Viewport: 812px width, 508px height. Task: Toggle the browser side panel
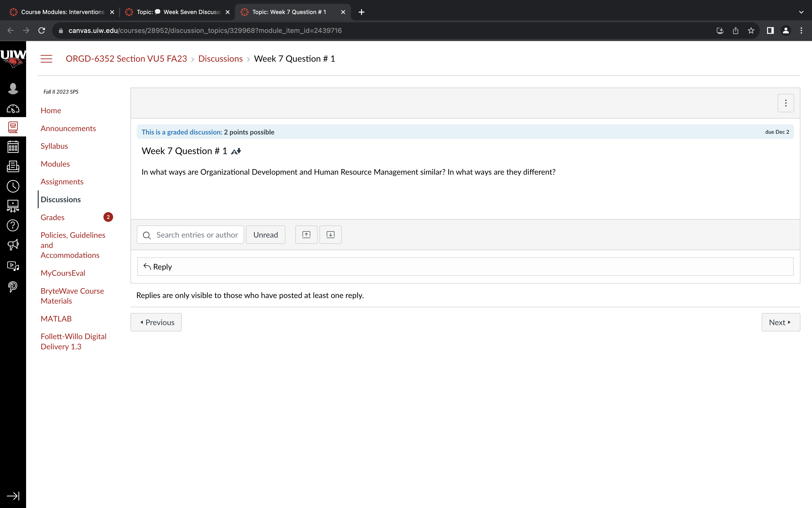[770, 30]
